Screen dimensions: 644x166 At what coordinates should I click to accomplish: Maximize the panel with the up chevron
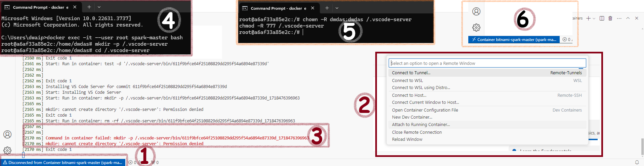pos(628,18)
